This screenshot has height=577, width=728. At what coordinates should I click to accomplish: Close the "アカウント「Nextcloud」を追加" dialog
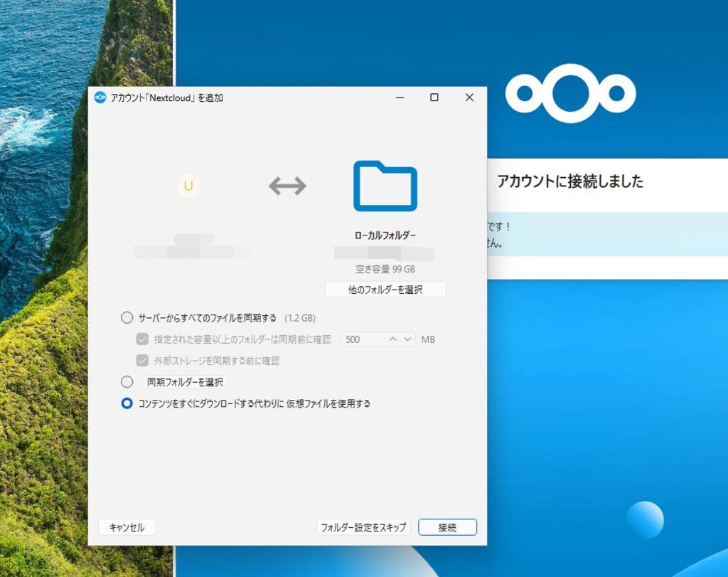(469, 97)
